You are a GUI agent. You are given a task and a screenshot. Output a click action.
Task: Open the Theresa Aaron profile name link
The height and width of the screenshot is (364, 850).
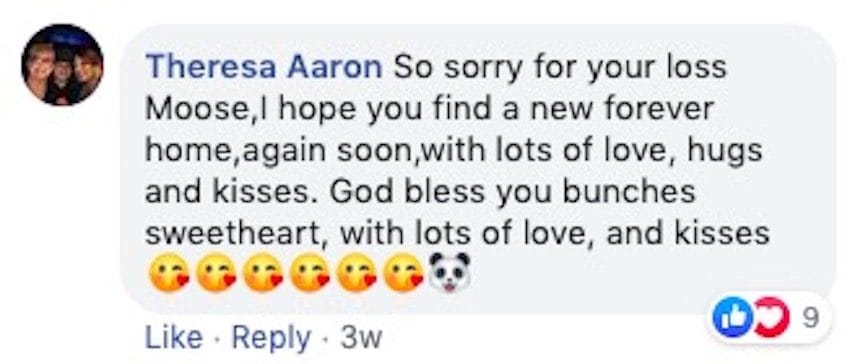click(263, 67)
